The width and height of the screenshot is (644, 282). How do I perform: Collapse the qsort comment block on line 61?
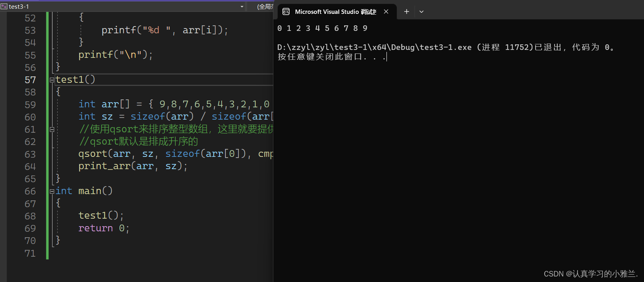point(52,130)
